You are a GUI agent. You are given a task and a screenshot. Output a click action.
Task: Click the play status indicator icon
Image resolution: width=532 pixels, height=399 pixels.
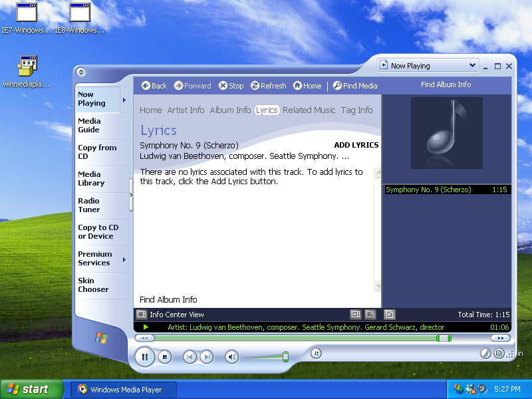146,327
